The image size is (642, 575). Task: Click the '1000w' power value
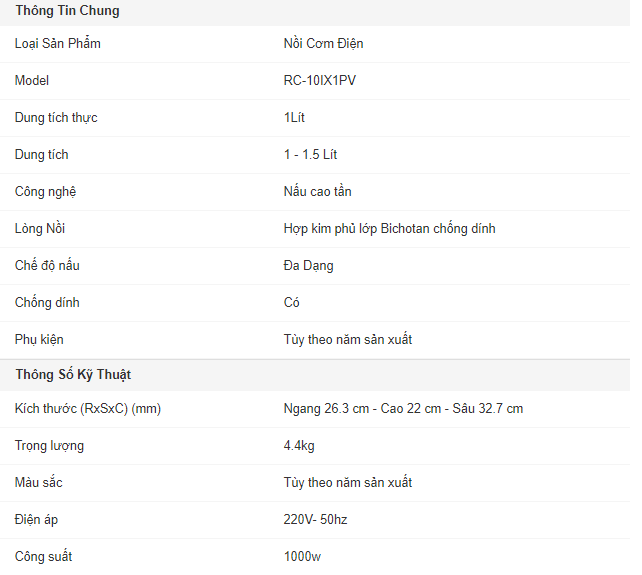pyautogui.click(x=303, y=557)
